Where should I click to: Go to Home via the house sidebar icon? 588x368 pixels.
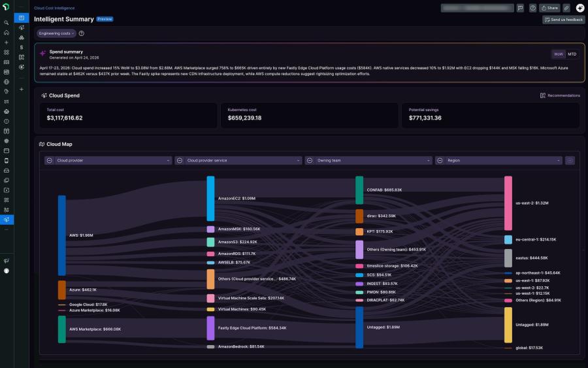coord(7,33)
